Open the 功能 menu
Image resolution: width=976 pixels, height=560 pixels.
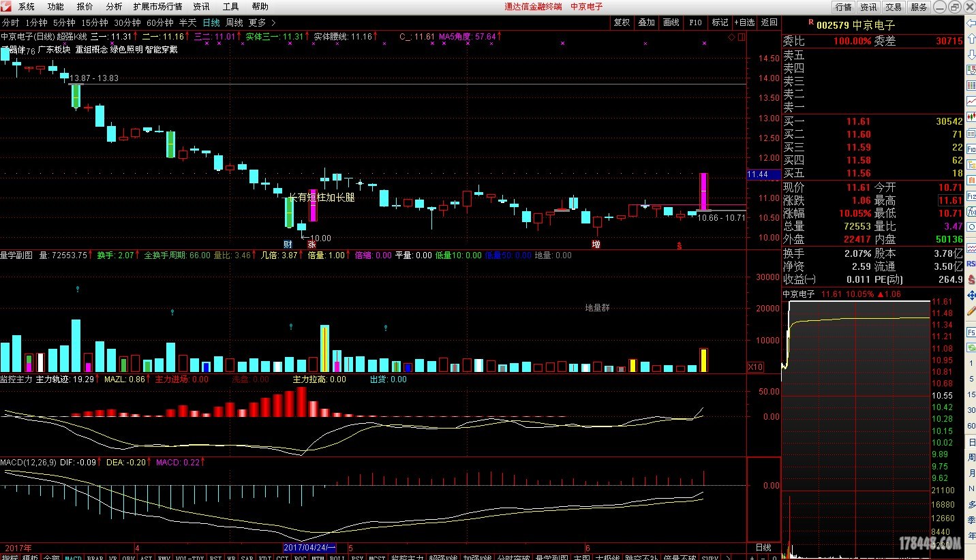tap(56, 7)
